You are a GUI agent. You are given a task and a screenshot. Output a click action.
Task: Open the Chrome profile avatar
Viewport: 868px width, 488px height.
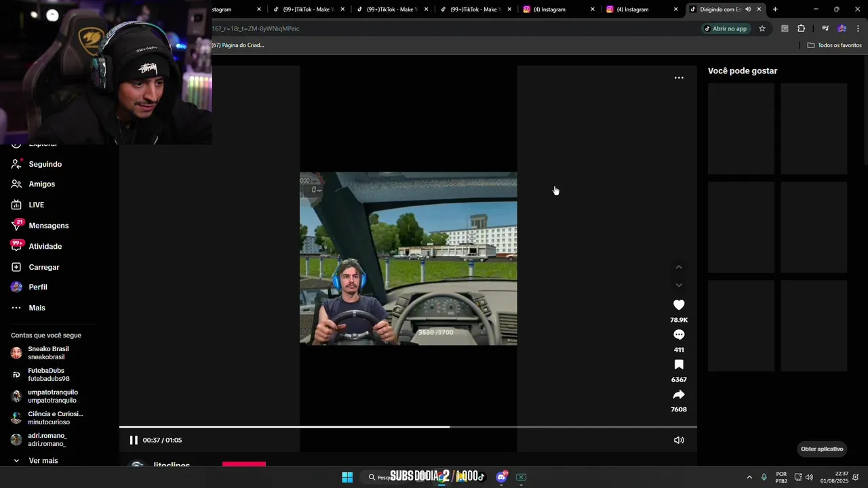coord(842,28)
